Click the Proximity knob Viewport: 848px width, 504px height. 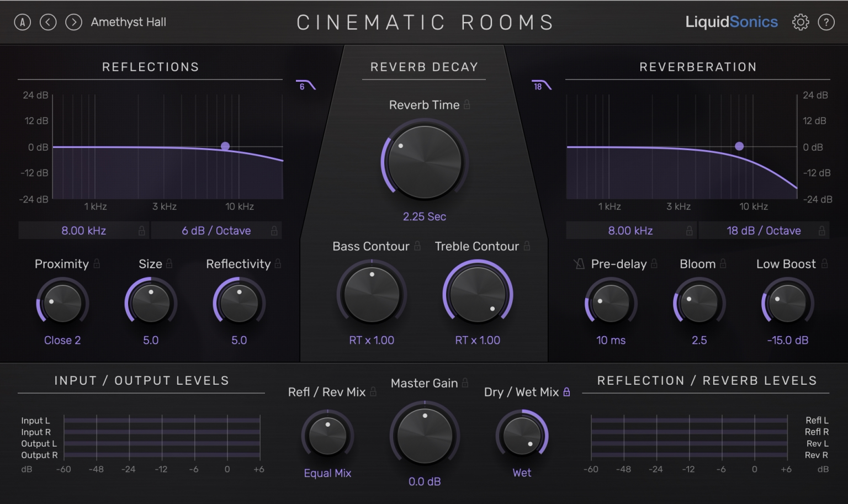click(x=62, y=303)
